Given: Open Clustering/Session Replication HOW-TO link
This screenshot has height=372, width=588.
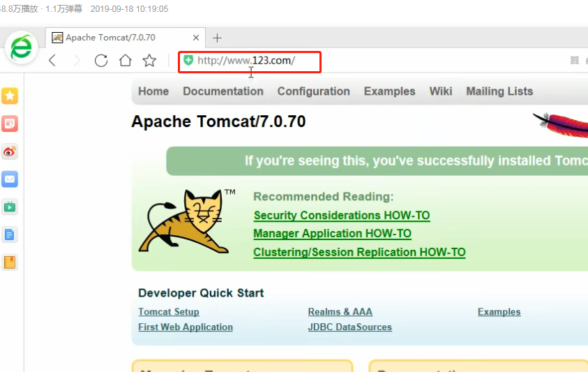Looking at the screenshot, I should [x=359, y=252].
